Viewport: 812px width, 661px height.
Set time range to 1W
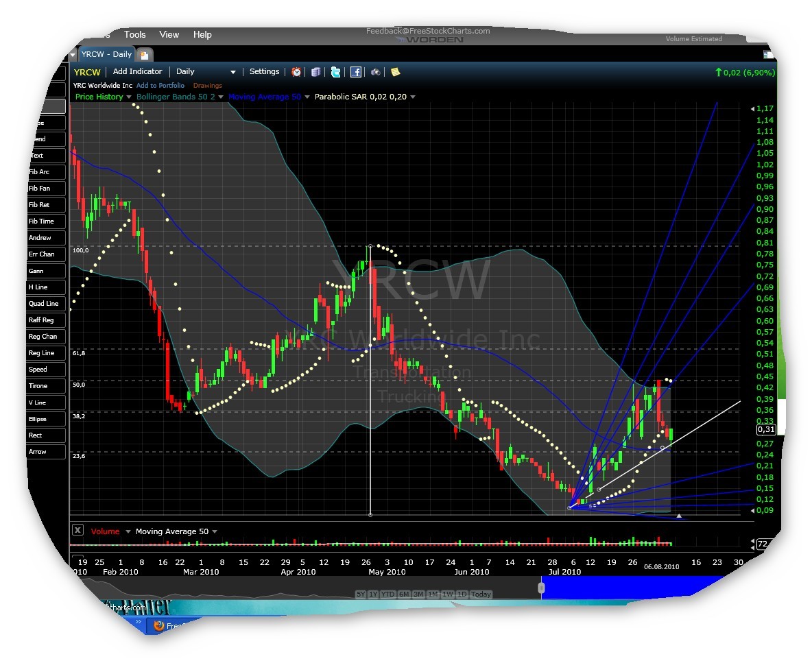pyautogui.click(x=448, y=594)
